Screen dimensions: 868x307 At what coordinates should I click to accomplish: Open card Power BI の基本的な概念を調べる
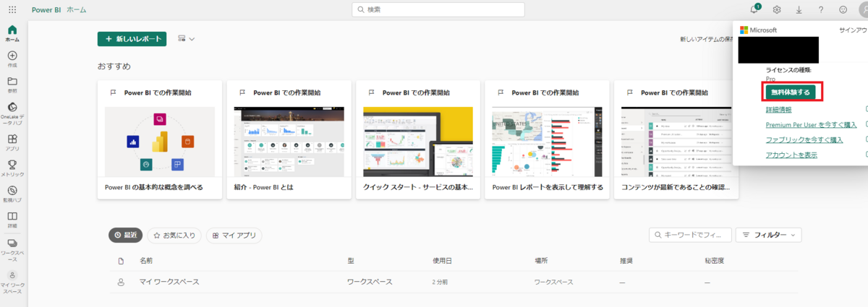coord(160,139)
